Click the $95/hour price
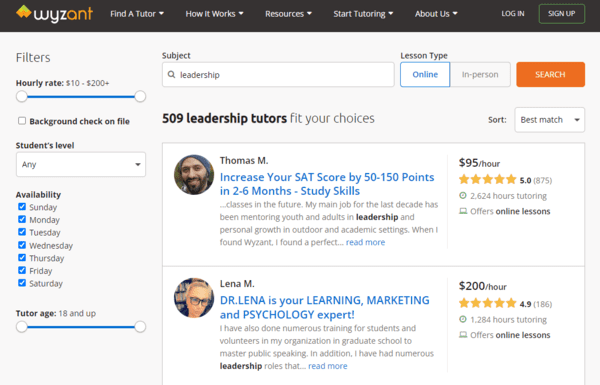 [x=479, y=163]
